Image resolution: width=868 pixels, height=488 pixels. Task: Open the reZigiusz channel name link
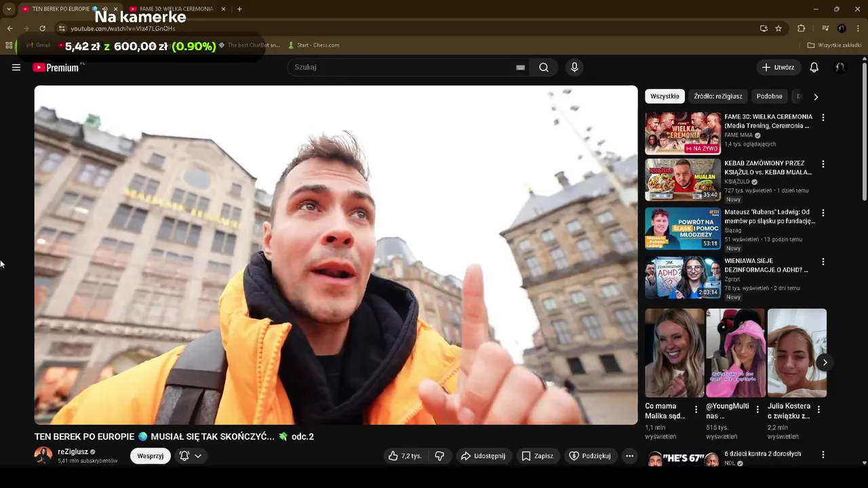click(73, 451)
